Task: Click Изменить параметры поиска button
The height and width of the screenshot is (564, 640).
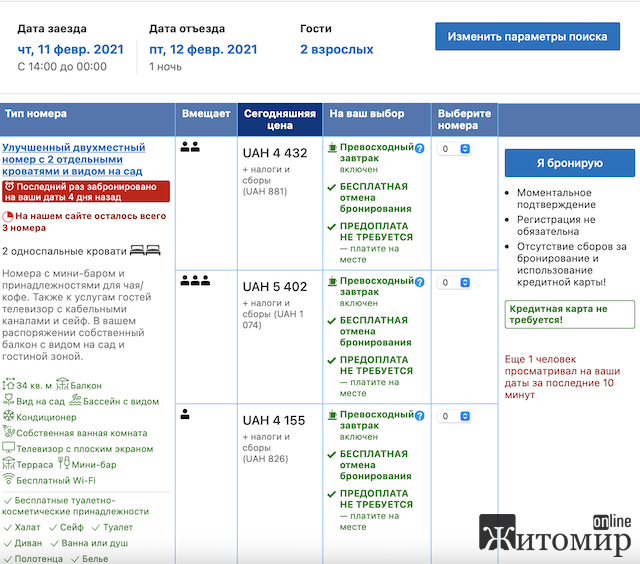Action: 527,36
